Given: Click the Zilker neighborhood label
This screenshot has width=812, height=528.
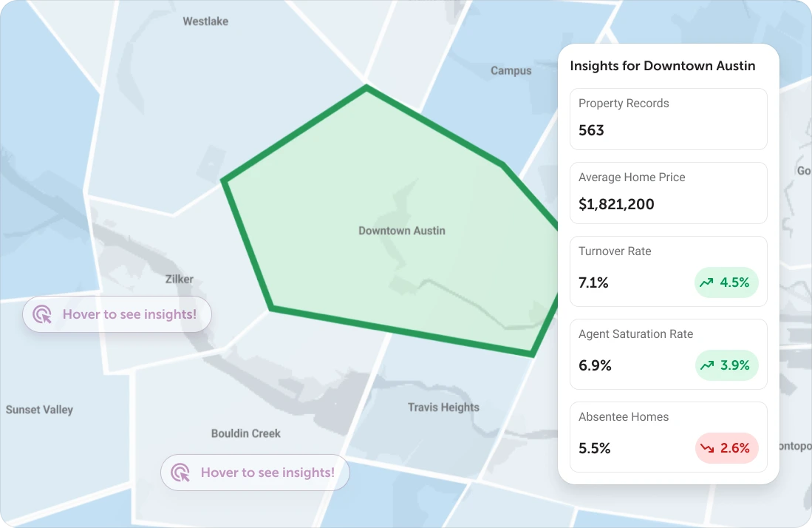Looking at the screenshot, I should pyautogui.click(x=180, y=279).
